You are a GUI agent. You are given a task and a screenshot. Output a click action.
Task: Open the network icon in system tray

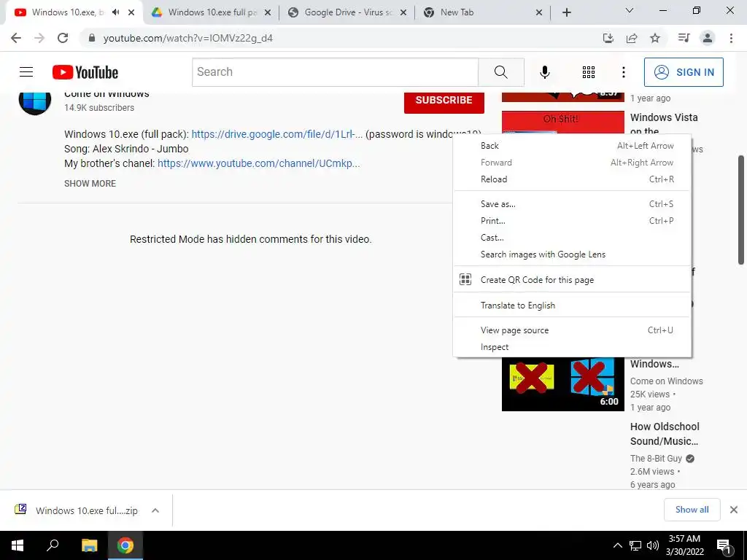[635, 545]
